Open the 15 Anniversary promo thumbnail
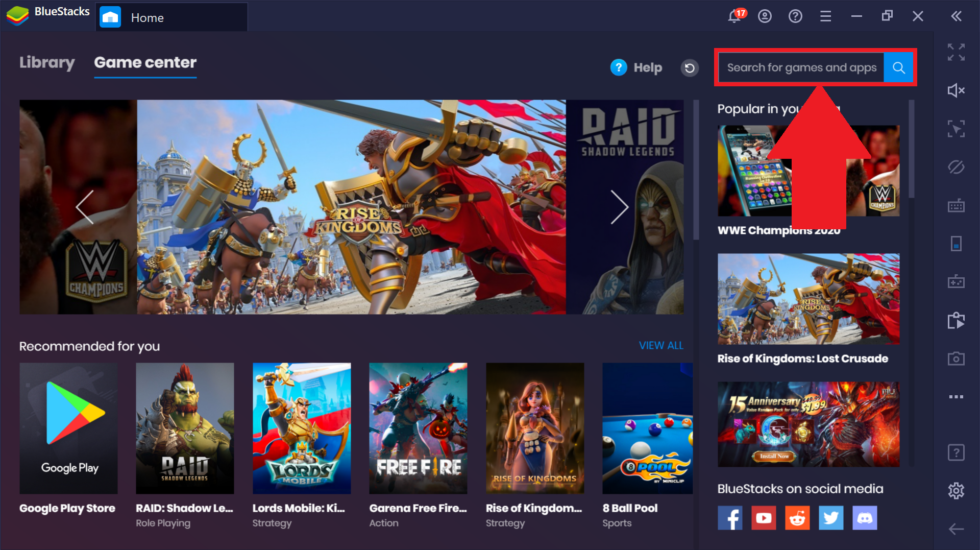 pos(808,424)
